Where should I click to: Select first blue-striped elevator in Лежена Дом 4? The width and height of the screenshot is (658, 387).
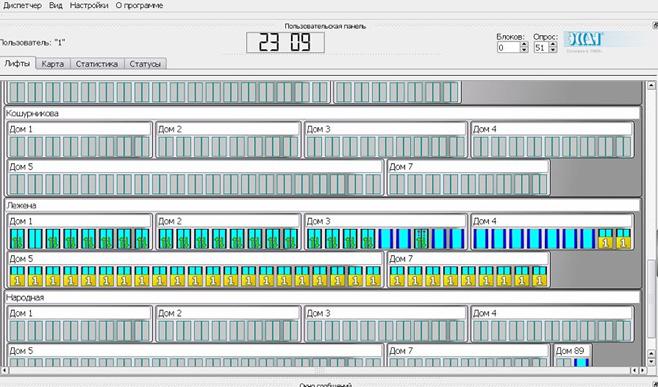pos(481,239)
